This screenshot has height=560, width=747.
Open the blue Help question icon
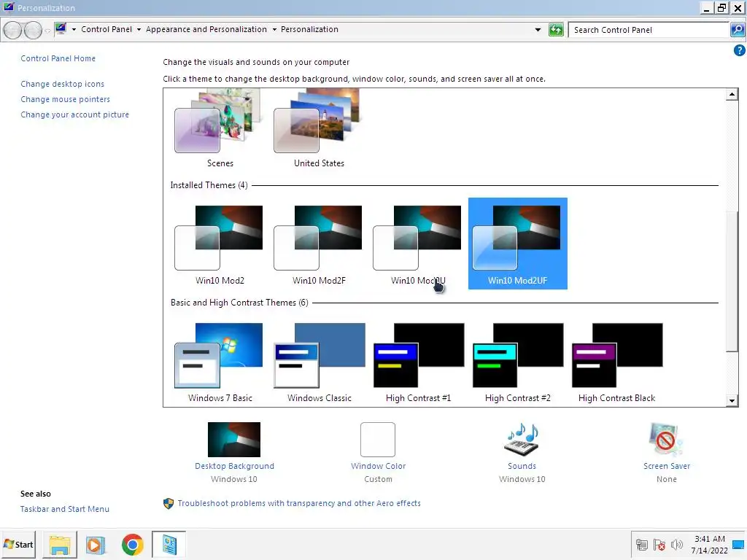point(739,50)
